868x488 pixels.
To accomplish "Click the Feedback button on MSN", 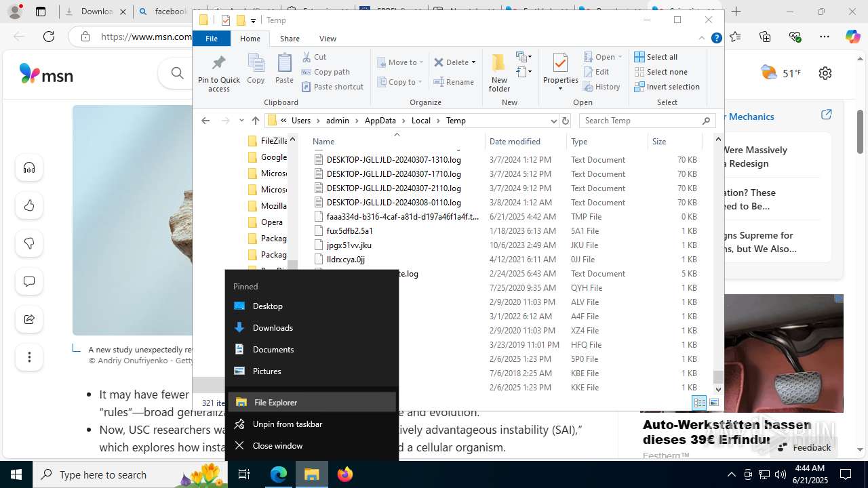I will point(804,447).
